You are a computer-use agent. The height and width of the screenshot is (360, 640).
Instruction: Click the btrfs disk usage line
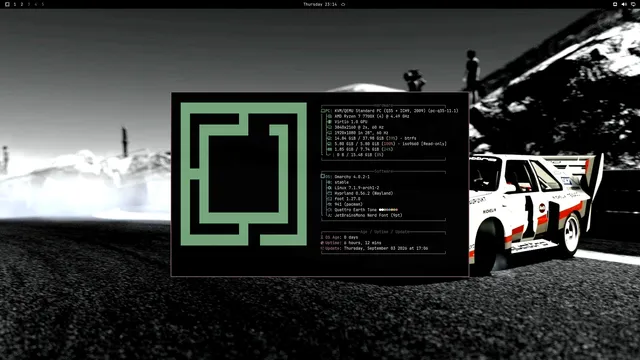pos(375,138)
